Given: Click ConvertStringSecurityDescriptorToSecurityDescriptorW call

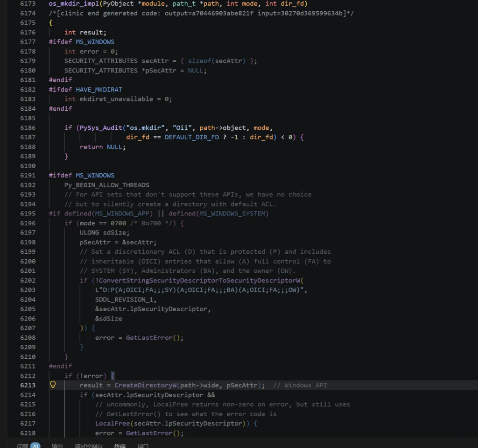Looking at the screenshot, I should coord(199,280).
